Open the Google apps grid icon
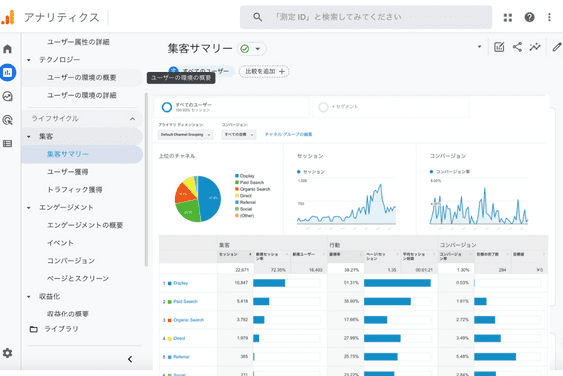This screenshot has width=563, height=376. tap(508, 17)
